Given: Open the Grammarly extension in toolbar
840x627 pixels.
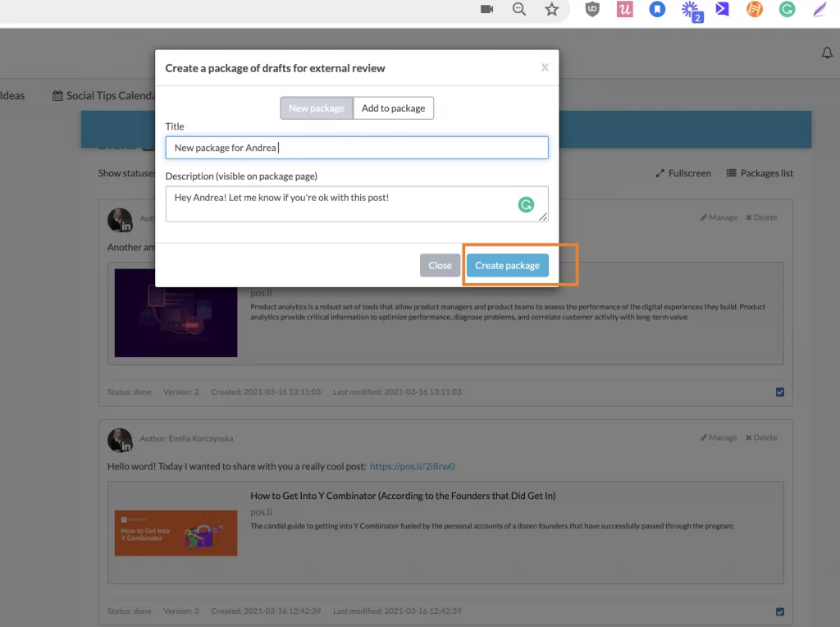Looking at the screenshot, I should pos(787,9).
